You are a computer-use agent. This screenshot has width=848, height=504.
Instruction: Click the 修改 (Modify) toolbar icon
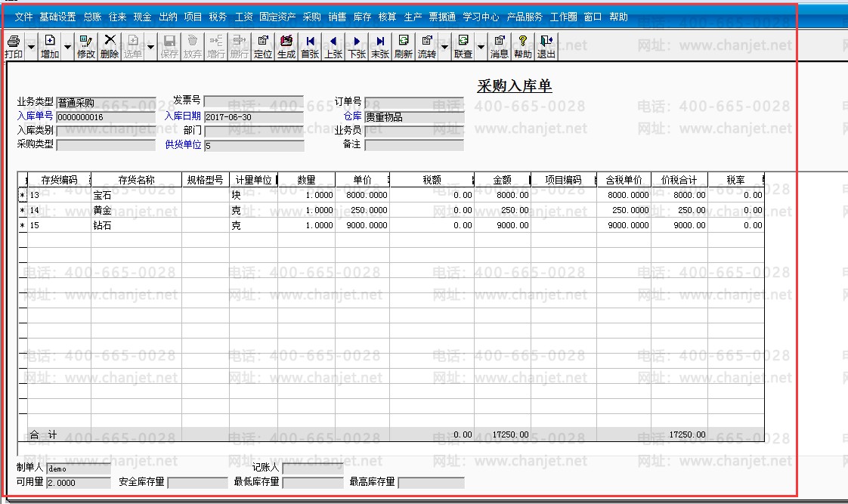86,46
